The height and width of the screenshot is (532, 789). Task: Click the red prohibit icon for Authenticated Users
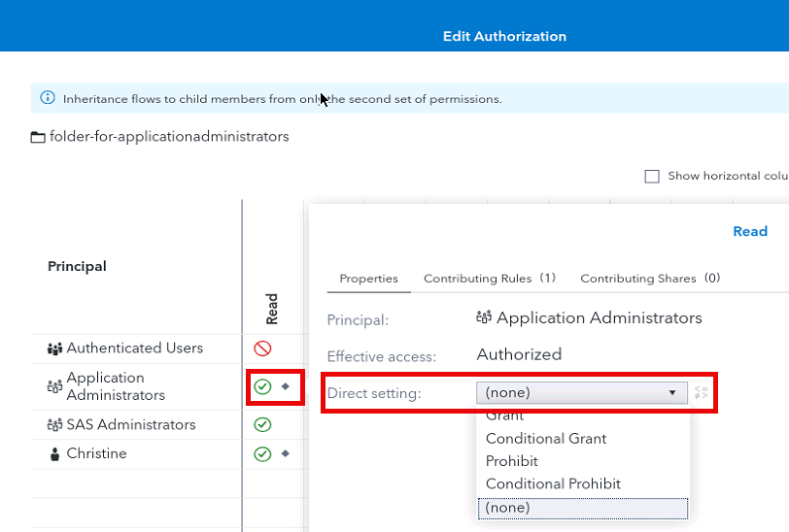click(262, 349)
